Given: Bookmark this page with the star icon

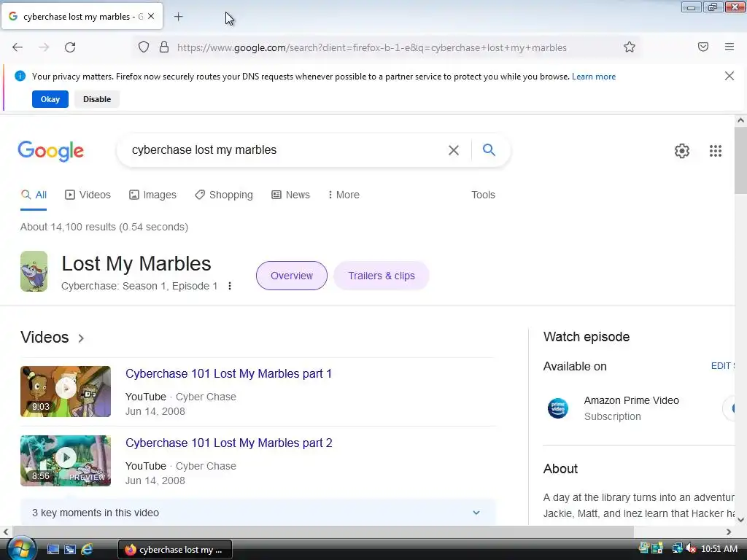Looking at the screenshot, I should [x=630, y=47].
